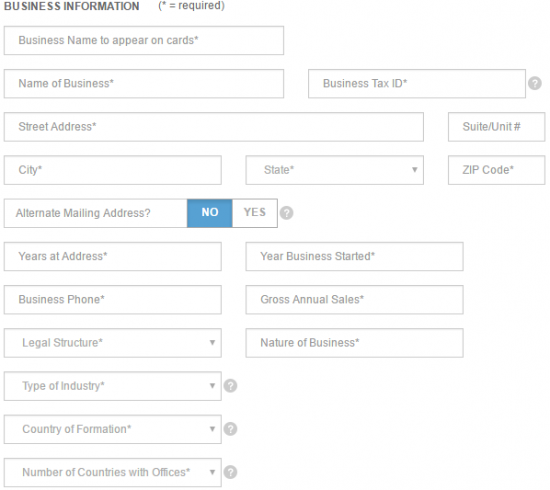Open the Type of Industry dropdown
550x490 pixels.
tap(113, 386)
